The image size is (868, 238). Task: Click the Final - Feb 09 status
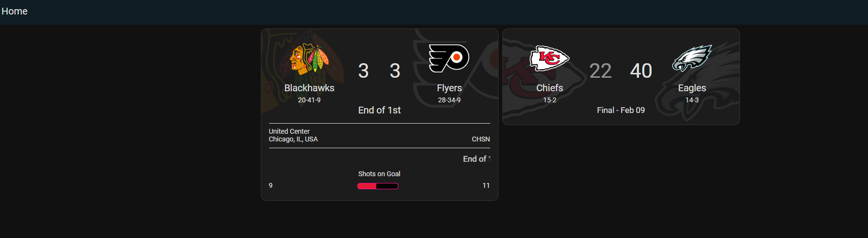coord(621,110)
